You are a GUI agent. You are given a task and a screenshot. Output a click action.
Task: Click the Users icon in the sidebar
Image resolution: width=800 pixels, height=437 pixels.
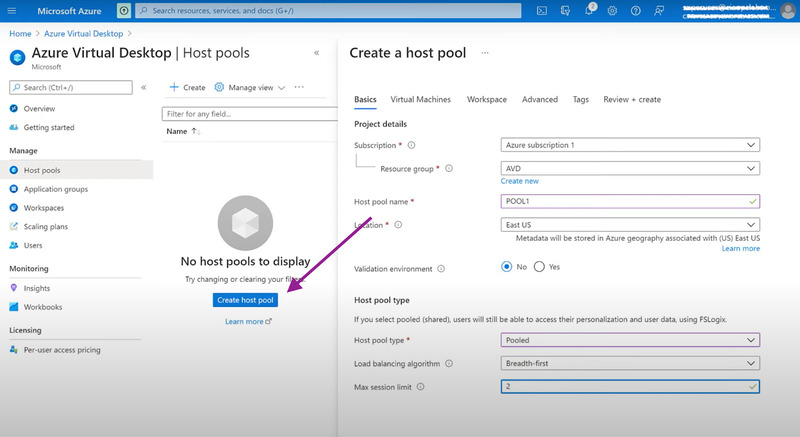click(14, 245)
